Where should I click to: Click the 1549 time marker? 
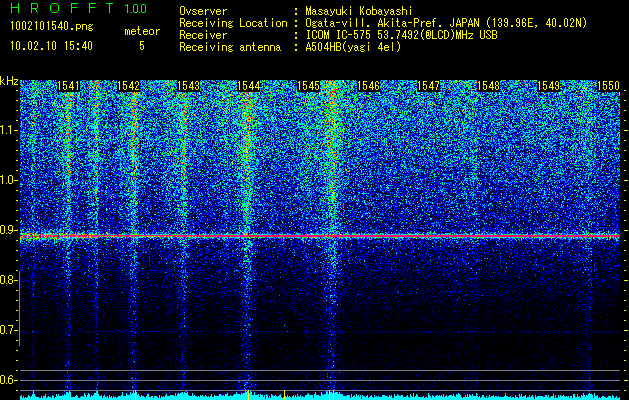tap(548, 86)
